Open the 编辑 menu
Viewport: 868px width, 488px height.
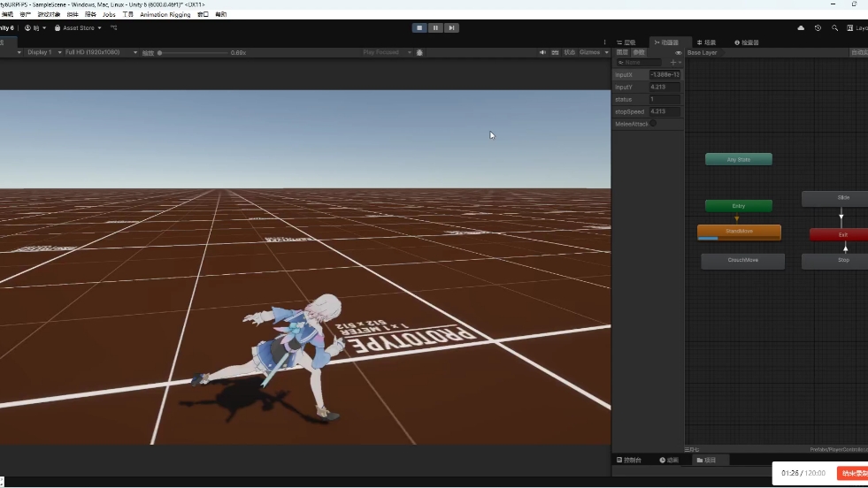7,14
